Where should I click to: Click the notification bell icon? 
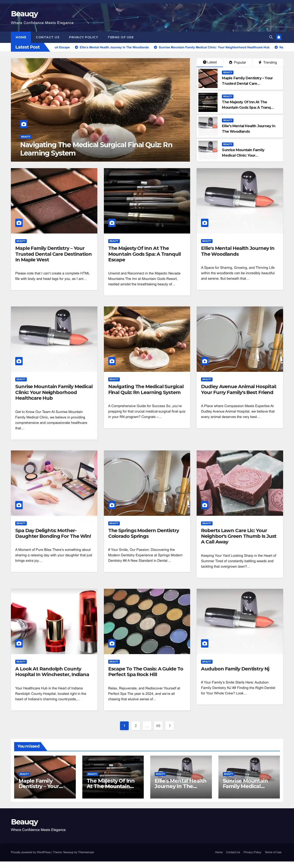279,37
